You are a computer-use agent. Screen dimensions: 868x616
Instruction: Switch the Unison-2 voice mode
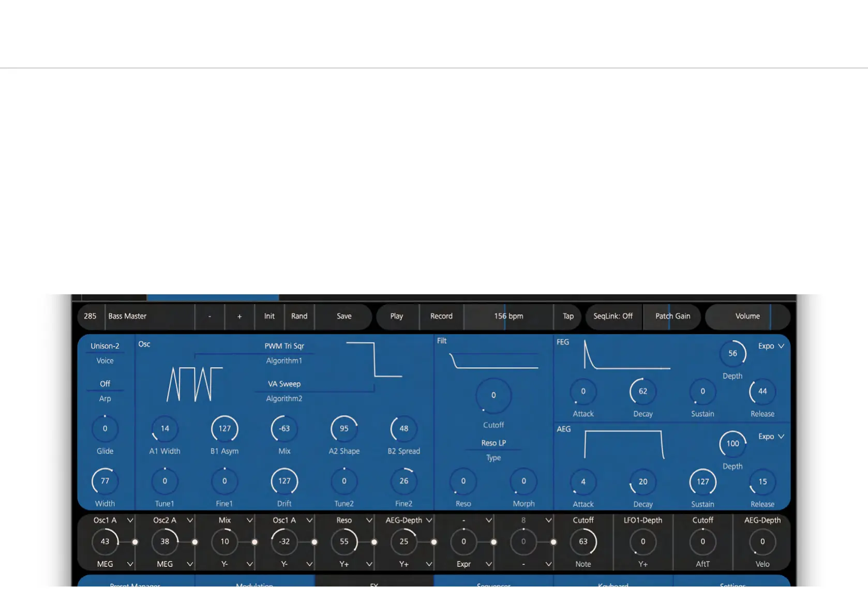(105, 346)
